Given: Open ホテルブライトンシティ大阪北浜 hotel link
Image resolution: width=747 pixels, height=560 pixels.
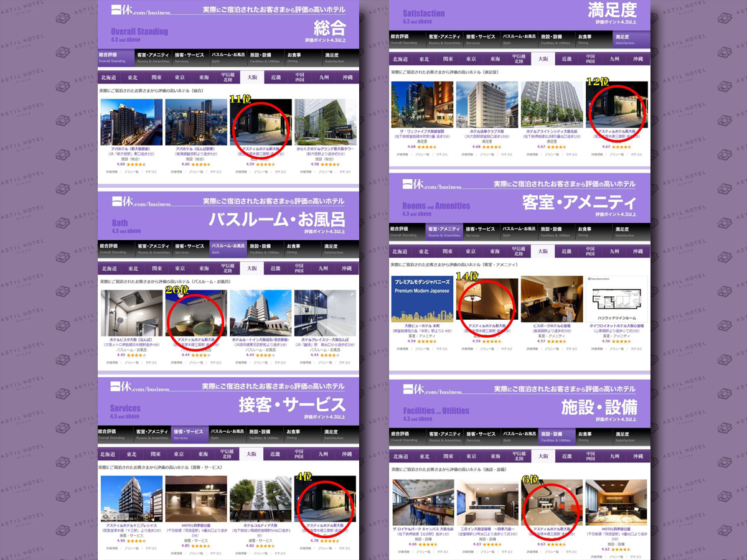Looking at the screenshot, I should pyautogui.click(x=552, y=132).
